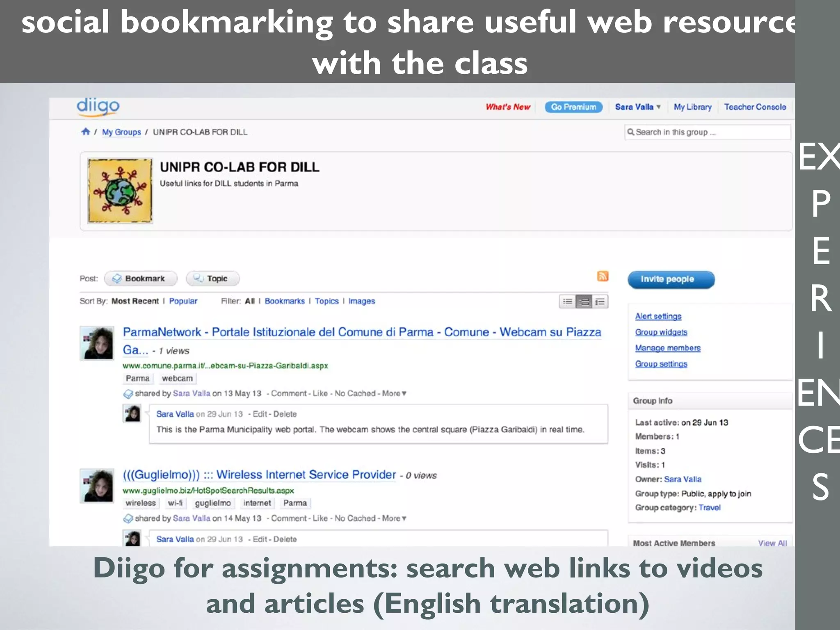The width and height of the screenshot is (840, 630).
Task: Filter by Images
Action: pyautogui.click(x=362, y=301)
